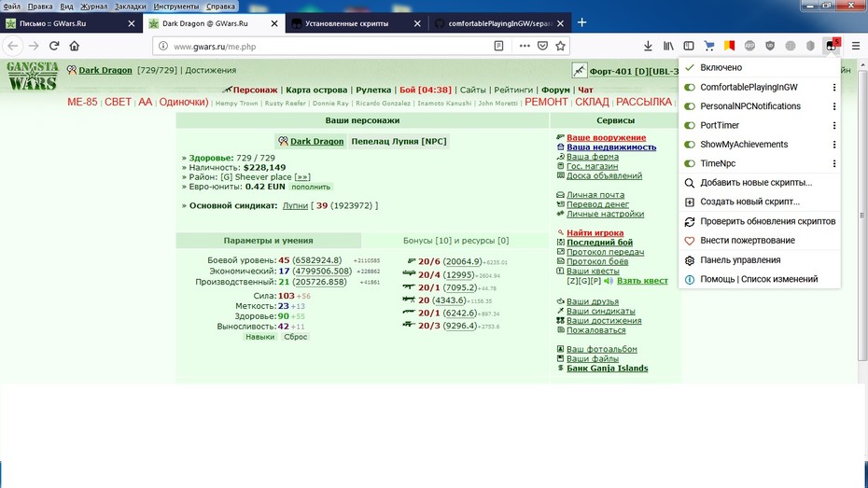
Task: Open the Tampermonkey extension icon
Action: (x=832, y=46)
